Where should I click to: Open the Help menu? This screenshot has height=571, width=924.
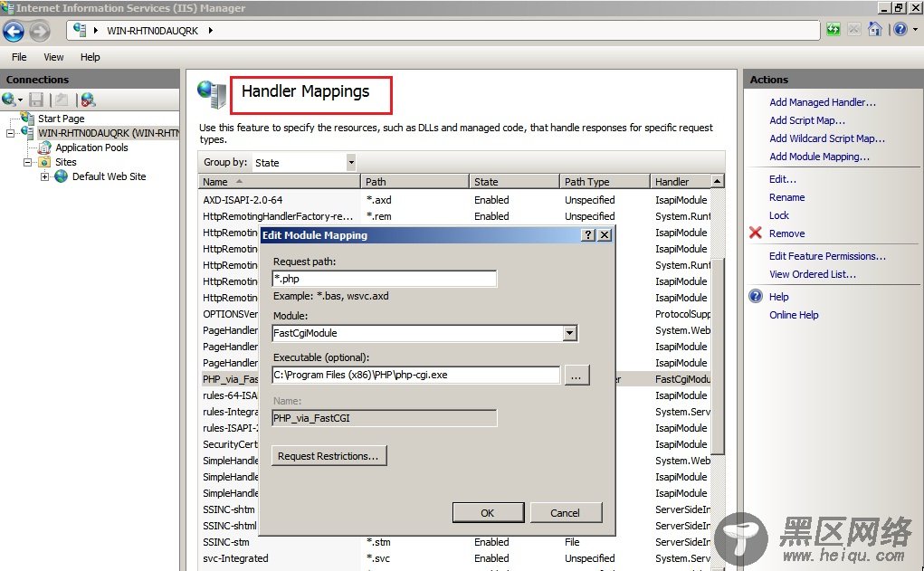pyautogui.click(x=90, y=57)
